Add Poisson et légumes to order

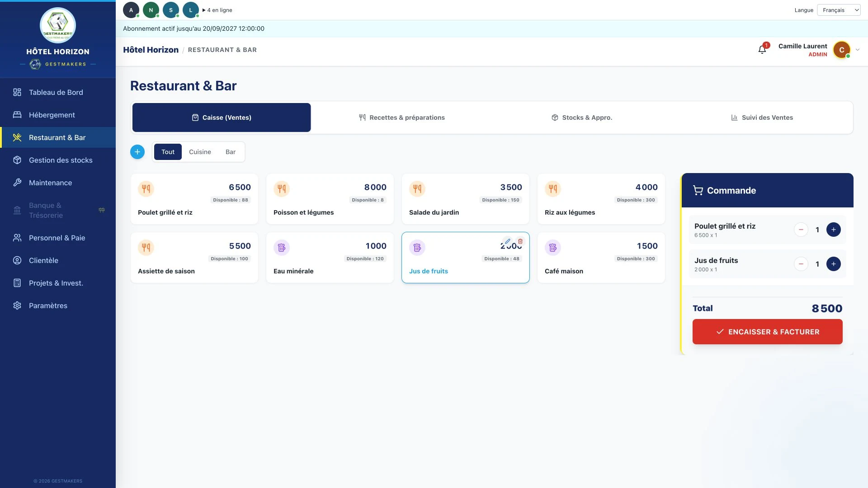coord(330,199)
